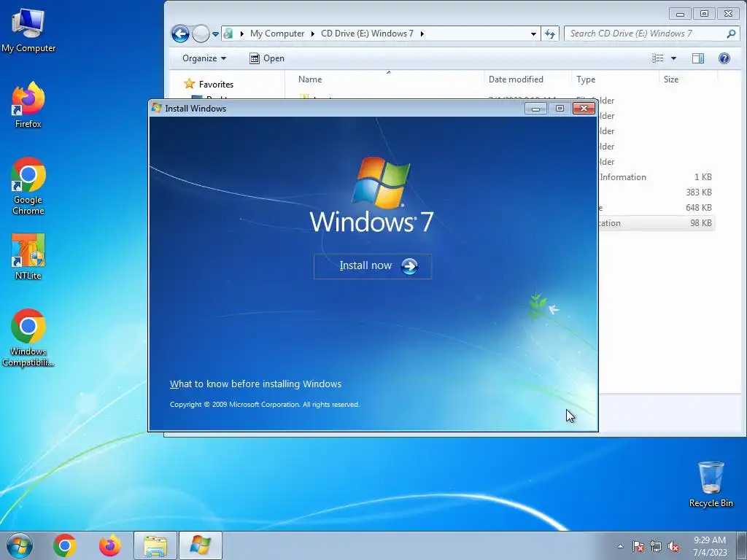Open the Organize menu in Explorer

(204, 58)
